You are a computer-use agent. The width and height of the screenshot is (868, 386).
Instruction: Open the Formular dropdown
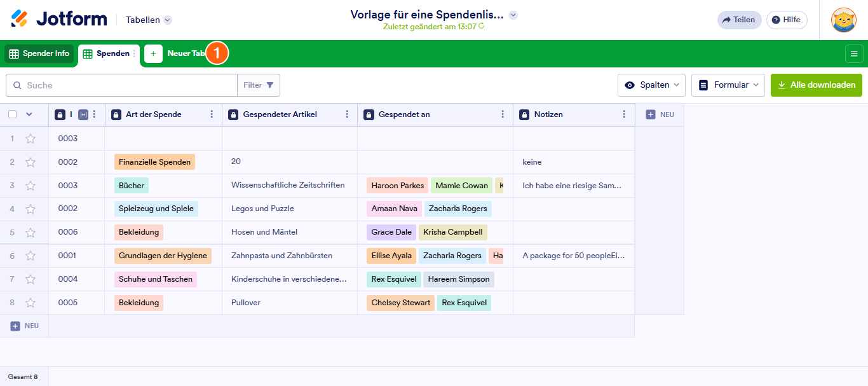click(x=728, y=85)
